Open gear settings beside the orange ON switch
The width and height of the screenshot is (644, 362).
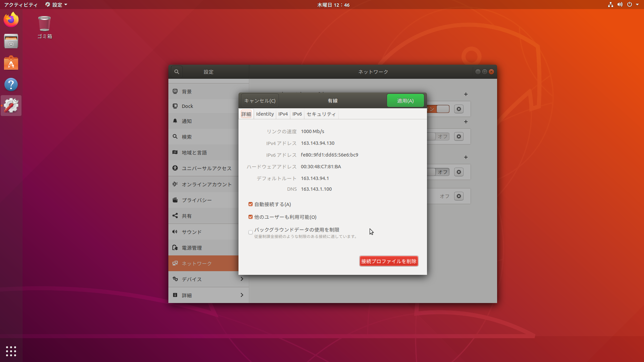tap(459, 109)
